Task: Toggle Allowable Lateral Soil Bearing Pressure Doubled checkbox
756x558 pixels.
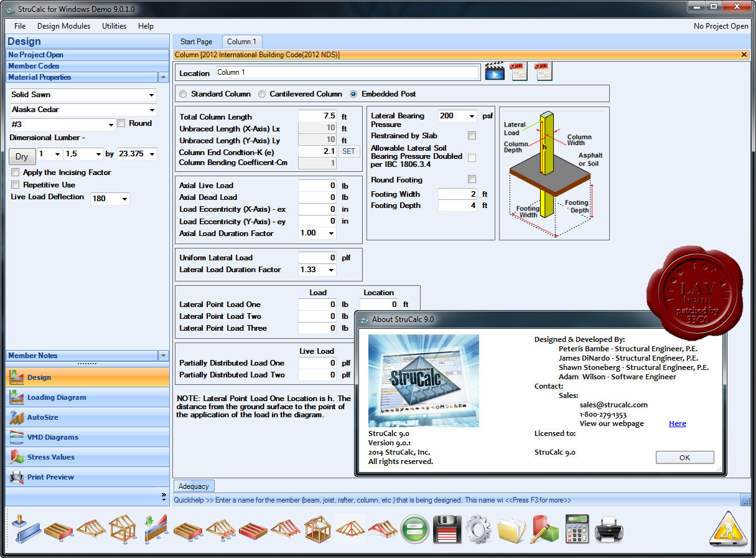Action: coord(472,158)
